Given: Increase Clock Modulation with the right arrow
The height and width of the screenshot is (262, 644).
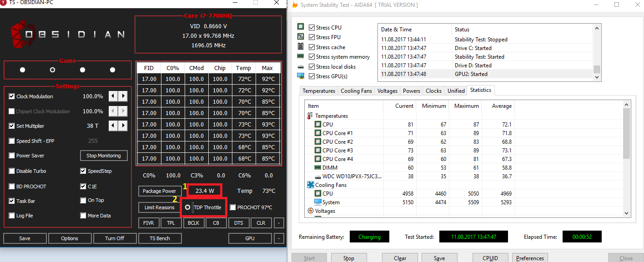Looking at the screenshot, I should click(123, 96).
